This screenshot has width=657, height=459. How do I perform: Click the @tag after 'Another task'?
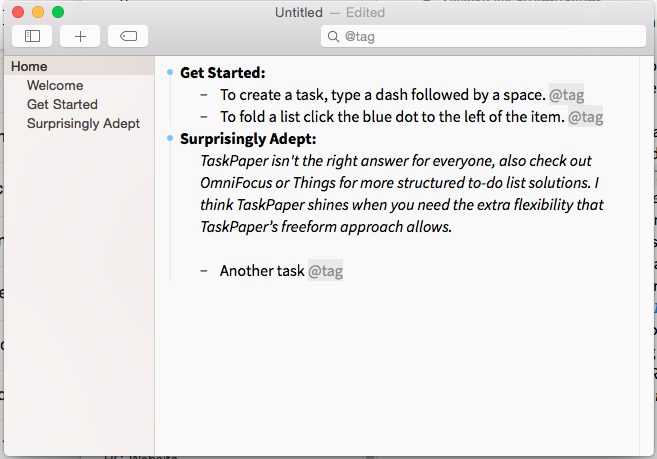pos(326,270)
